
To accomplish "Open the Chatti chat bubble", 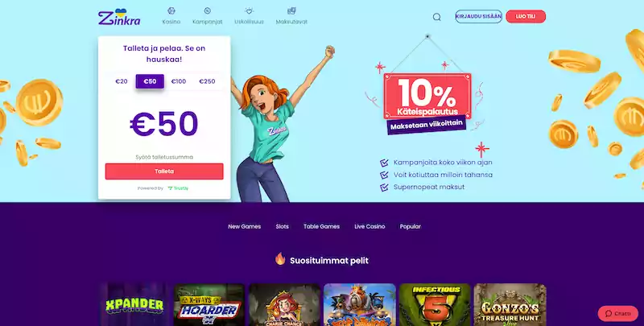I will click(x=617, y=313).
